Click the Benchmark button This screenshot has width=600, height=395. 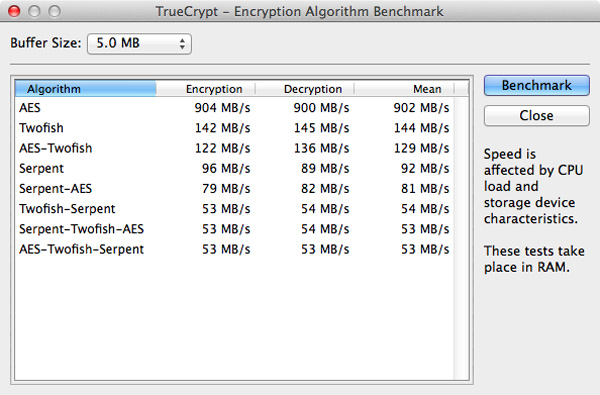point(536,85)
